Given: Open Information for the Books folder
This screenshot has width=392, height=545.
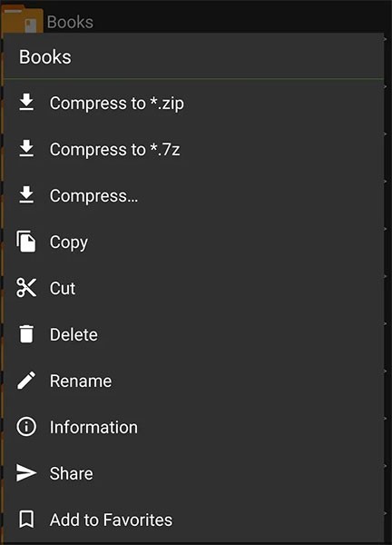Looking at the screenshot, I should (x=194, y=427).
